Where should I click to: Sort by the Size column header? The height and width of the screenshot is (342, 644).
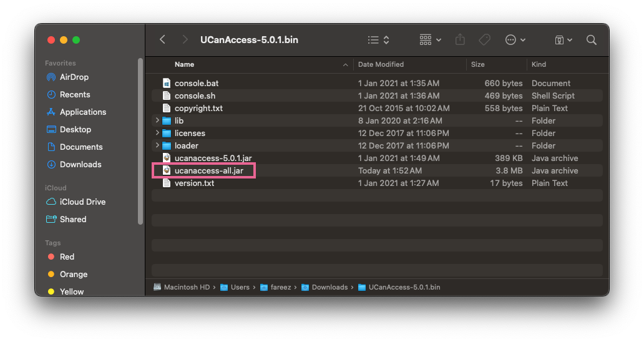[477, 64]
